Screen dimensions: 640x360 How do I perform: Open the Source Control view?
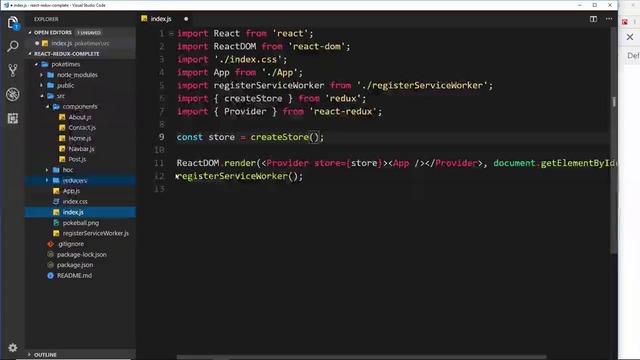(13, 70)
